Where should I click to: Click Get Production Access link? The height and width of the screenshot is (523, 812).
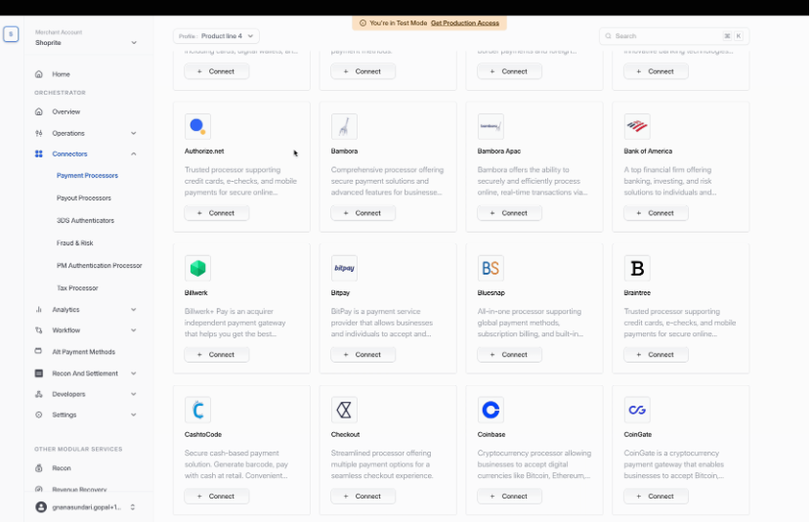point(465,22)
